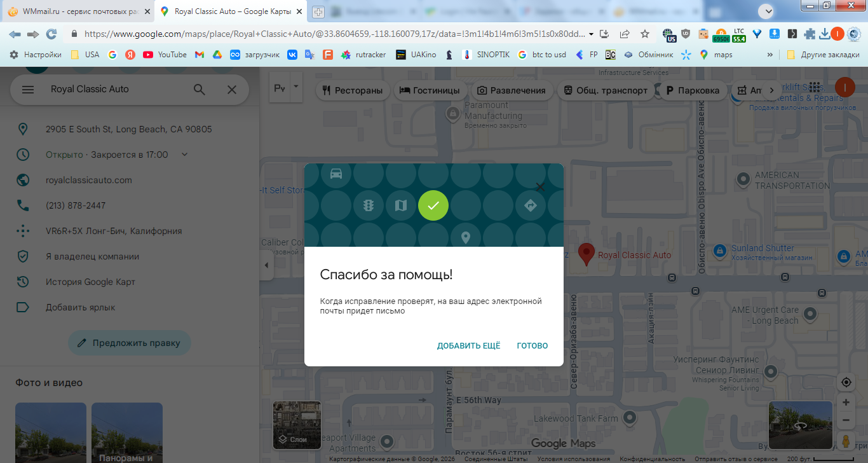
Task: Click the share page icon
Action: point(625,34)
